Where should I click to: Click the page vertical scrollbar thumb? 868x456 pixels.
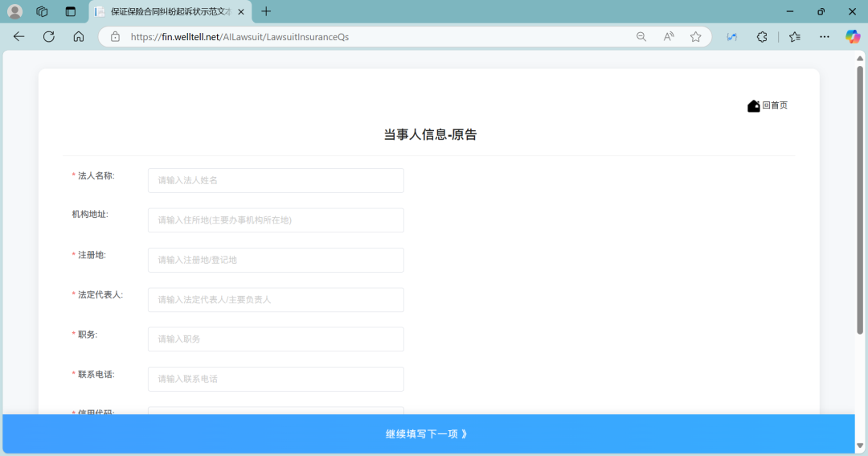[860, 201]
